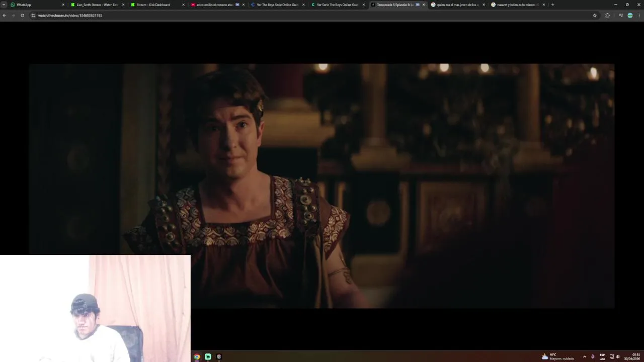Open network settings tray icon
Viewport: 644px width, 362px height.
[612, 356]
